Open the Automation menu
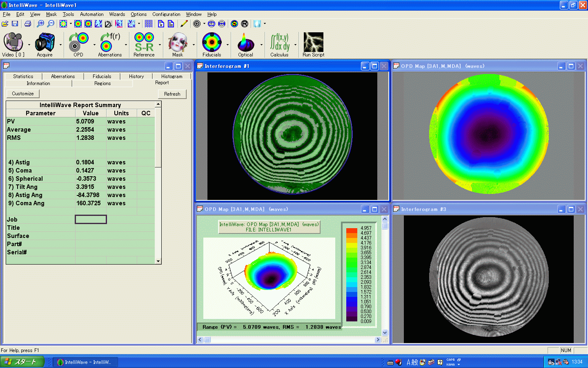 coord(91,14)
